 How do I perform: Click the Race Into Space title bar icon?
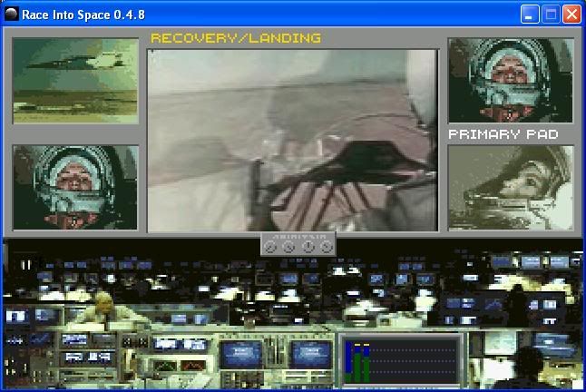[x=12, y=15]
